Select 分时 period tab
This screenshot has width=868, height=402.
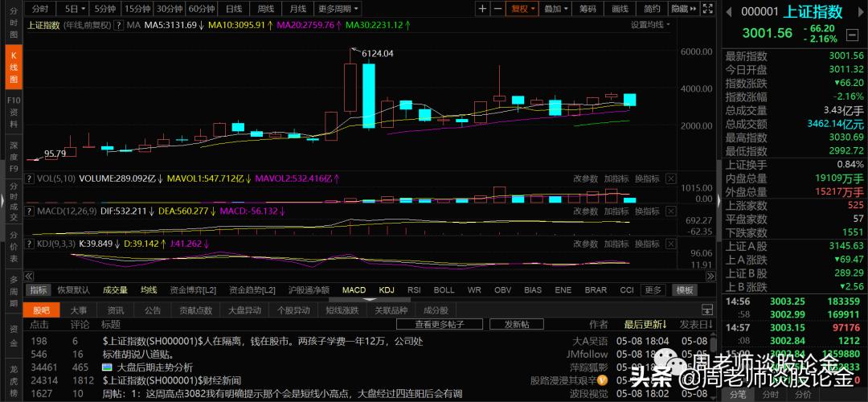(x=40, y=8)
